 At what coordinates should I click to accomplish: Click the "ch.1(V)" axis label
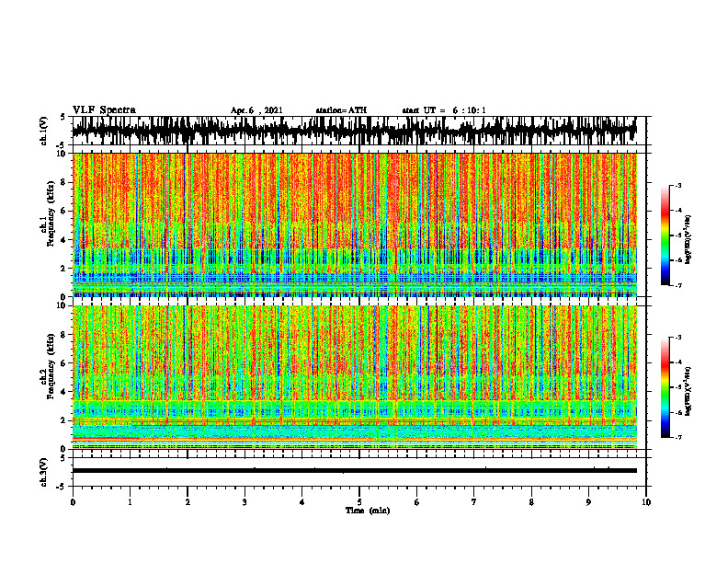pos(44,131)
